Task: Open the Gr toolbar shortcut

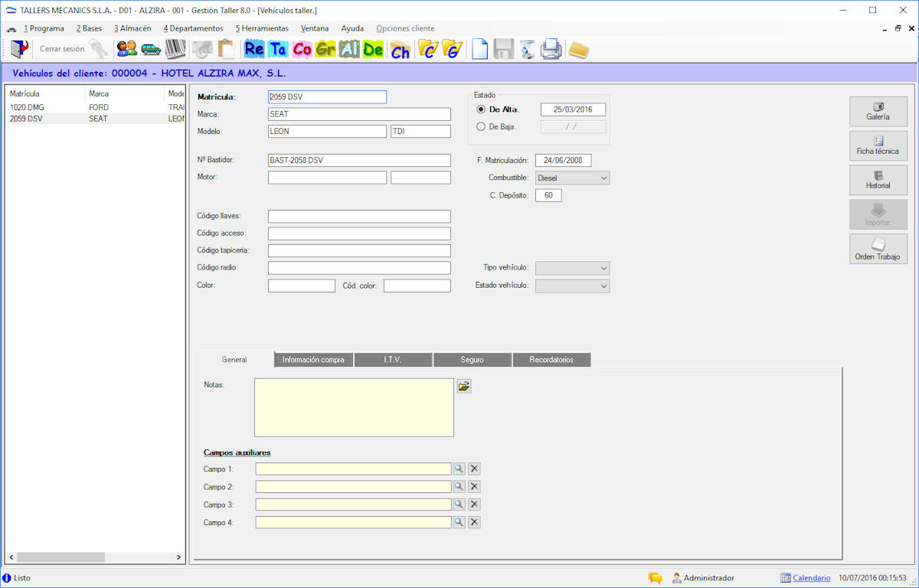Action: 325,50
